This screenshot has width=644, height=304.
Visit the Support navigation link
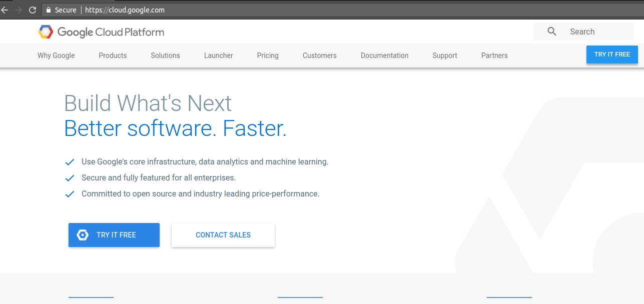point(445,55)
